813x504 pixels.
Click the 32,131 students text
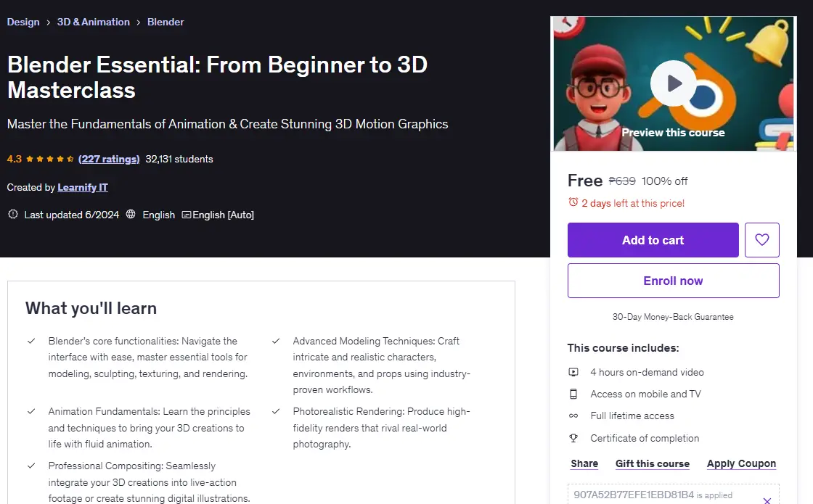(179, 159)
